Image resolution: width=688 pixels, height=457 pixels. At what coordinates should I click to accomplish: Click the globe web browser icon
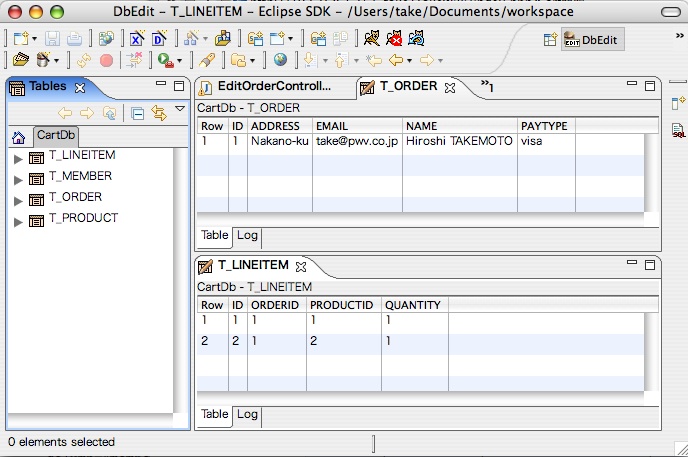[280, 60]
